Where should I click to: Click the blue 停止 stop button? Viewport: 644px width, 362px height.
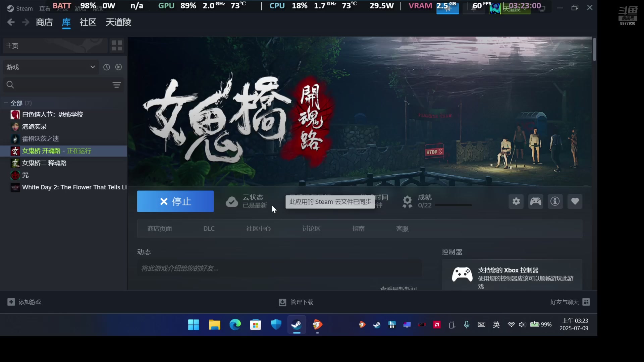(x=175, y=201)
